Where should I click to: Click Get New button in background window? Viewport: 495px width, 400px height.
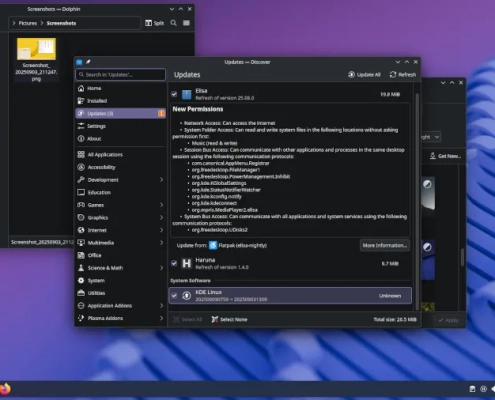[x=445, y=156]
